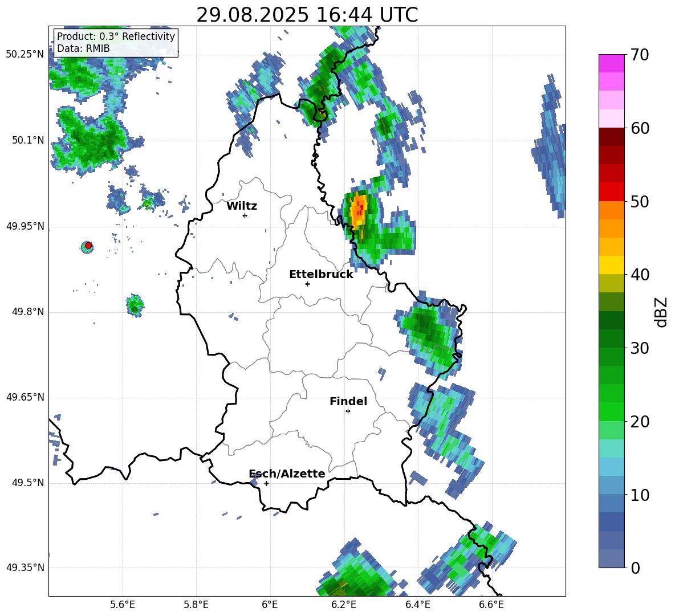Click the Esch/Alzette location cross marker

266,483
